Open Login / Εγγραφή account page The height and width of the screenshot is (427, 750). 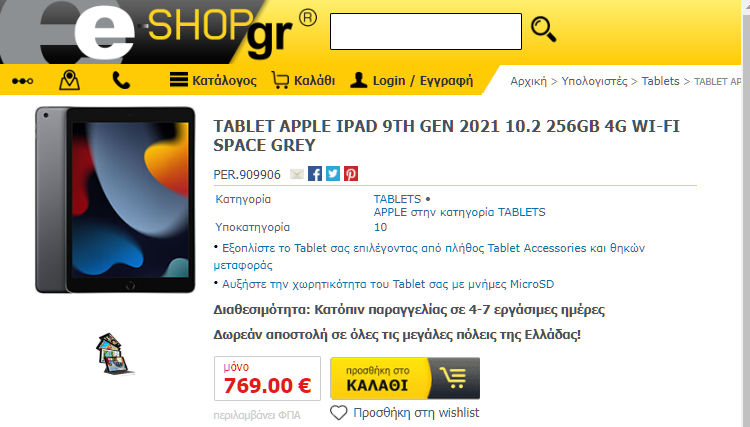(411, 80)
